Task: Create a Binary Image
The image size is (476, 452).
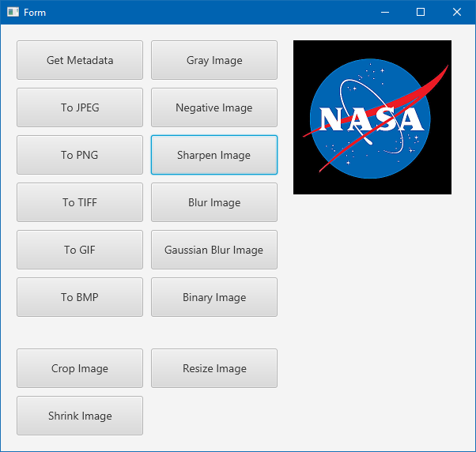Action: pyautogui.click(x=214, y=297)
